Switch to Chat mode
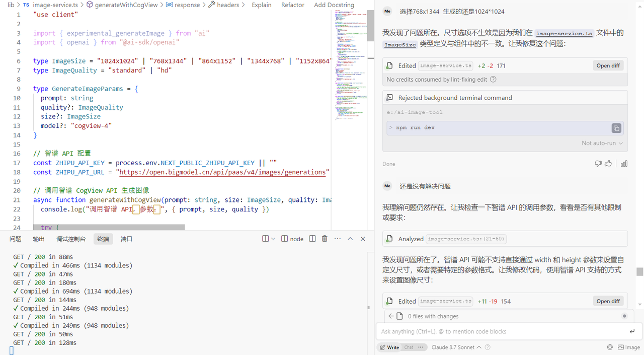Viewport: 644px width, 355px height. [409, 347]
